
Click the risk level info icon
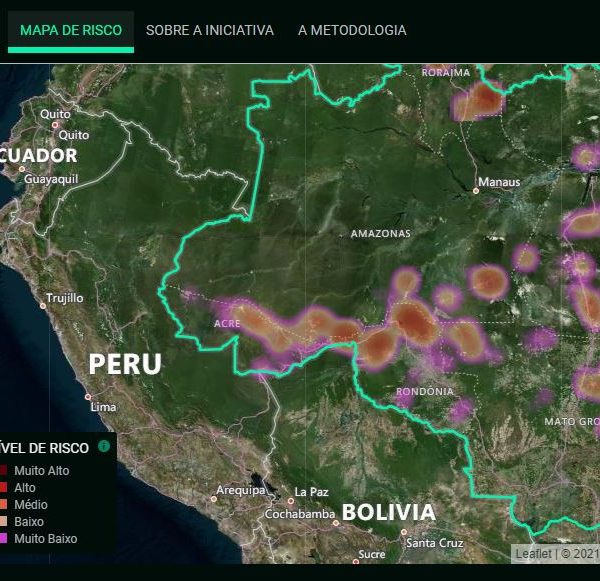pyautogui.click(x=103, y=447)
